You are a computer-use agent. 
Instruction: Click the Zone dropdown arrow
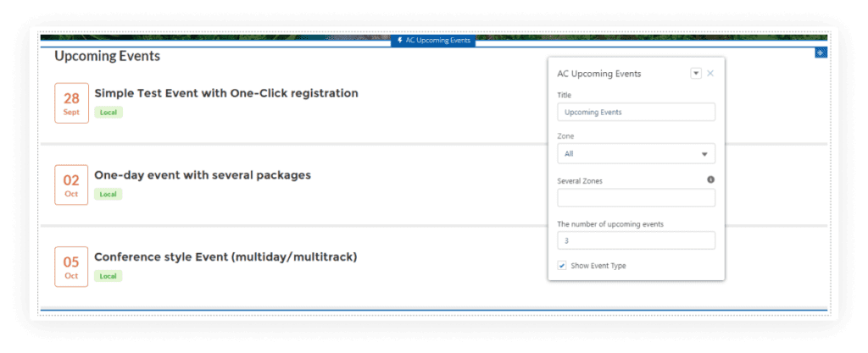click(x=704, y=154)
